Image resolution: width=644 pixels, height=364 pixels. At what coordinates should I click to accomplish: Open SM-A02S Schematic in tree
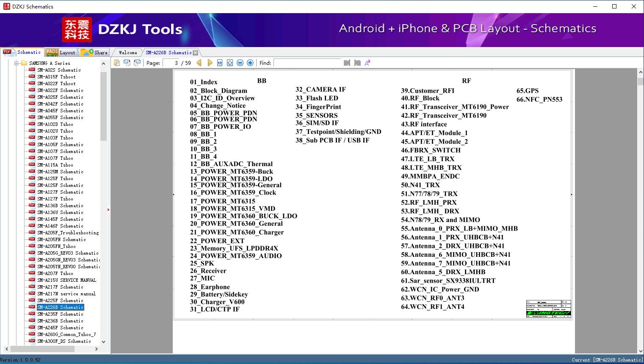[59, 70]
